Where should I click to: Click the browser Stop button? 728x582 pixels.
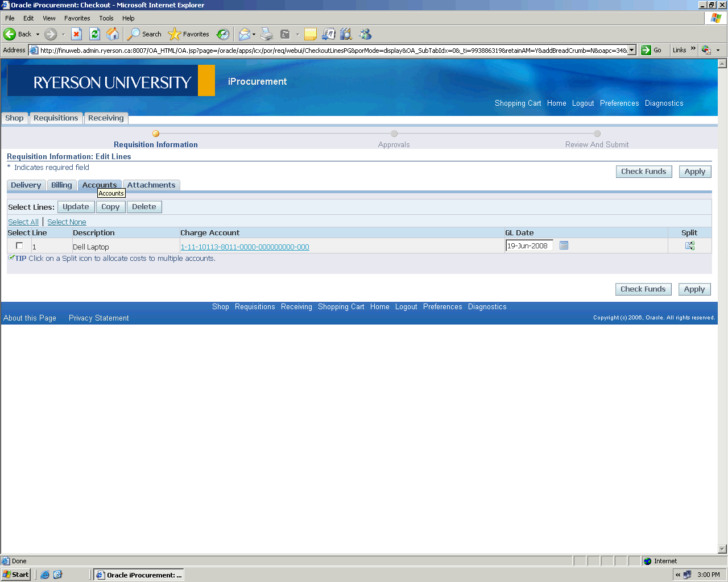point(77,34)
